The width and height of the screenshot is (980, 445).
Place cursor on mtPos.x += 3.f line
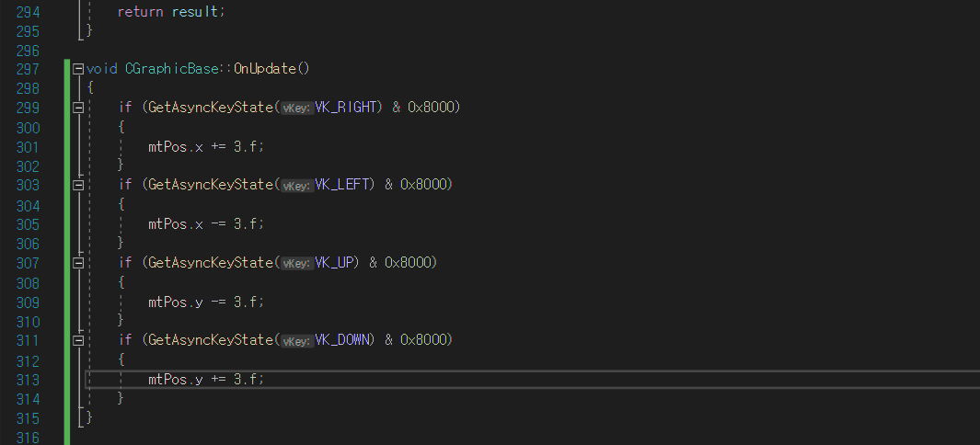[205, 147]
